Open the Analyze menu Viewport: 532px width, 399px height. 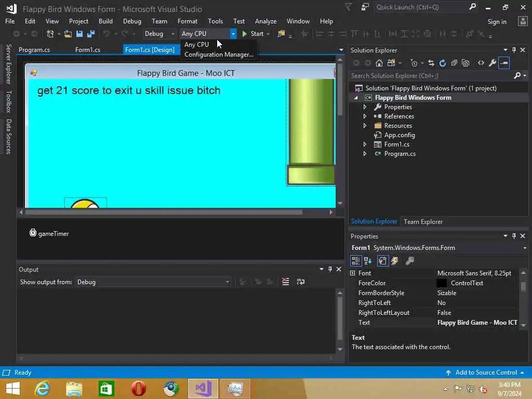(265, 21)
